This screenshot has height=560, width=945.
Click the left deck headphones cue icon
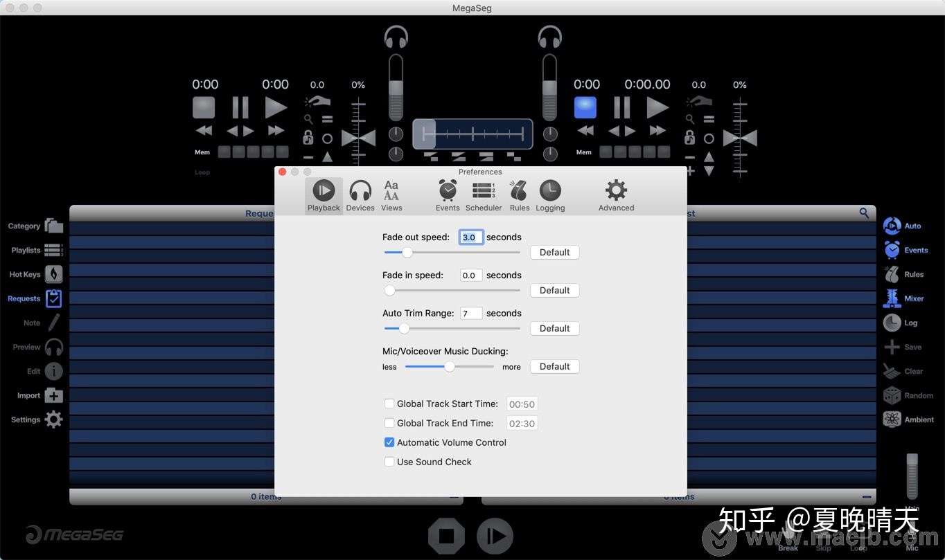(396, 37)
